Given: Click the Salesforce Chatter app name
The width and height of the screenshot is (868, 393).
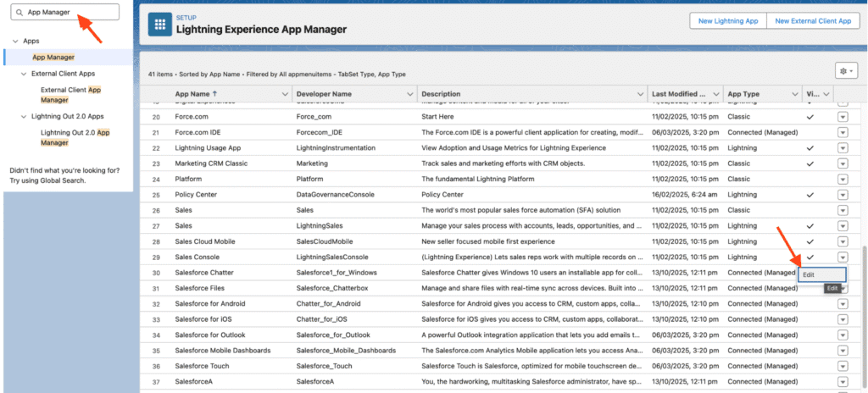Looking at the screenshot, I should (x=204, y=273).
